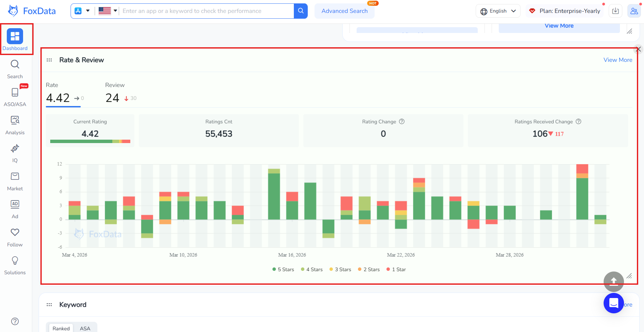Click the Current Rating color bar

pyautogui.click(x=90, y=141)
